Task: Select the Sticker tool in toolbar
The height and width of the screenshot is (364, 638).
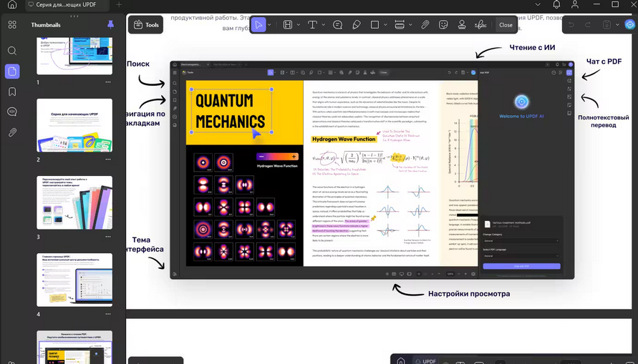Action: (443, 24)
